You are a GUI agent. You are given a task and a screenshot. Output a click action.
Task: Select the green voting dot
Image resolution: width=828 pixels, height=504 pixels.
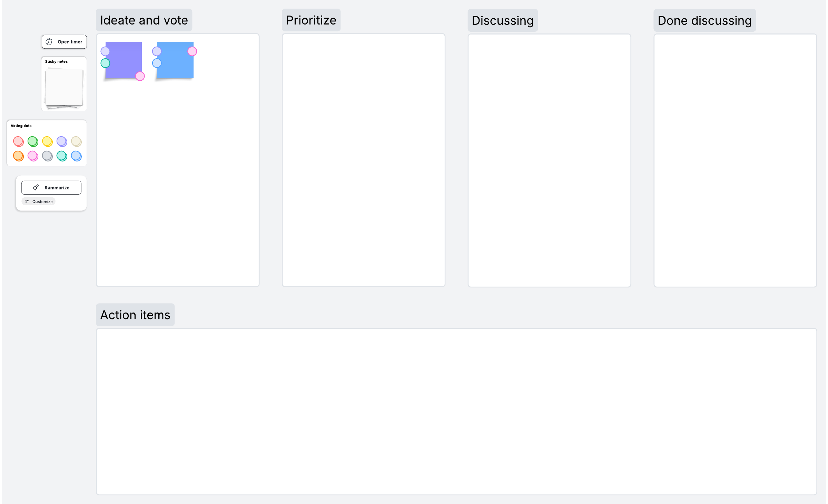[33, 141]
